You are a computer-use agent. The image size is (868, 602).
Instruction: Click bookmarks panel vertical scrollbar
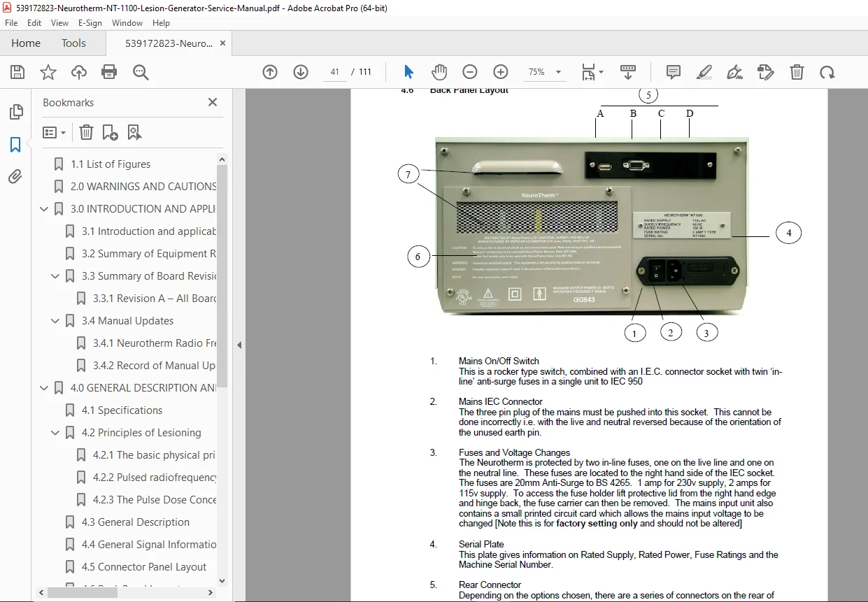click(x=222, y=275)
